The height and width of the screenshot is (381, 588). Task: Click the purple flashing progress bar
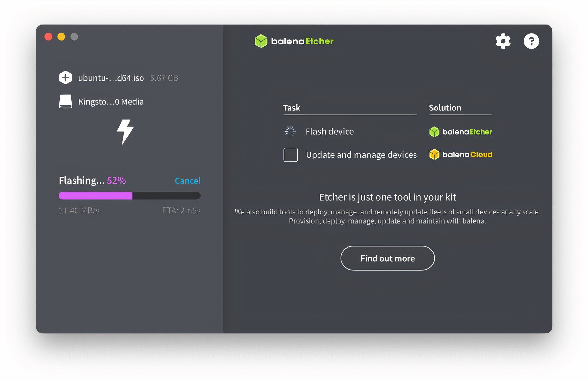click(x=130, y=195)
